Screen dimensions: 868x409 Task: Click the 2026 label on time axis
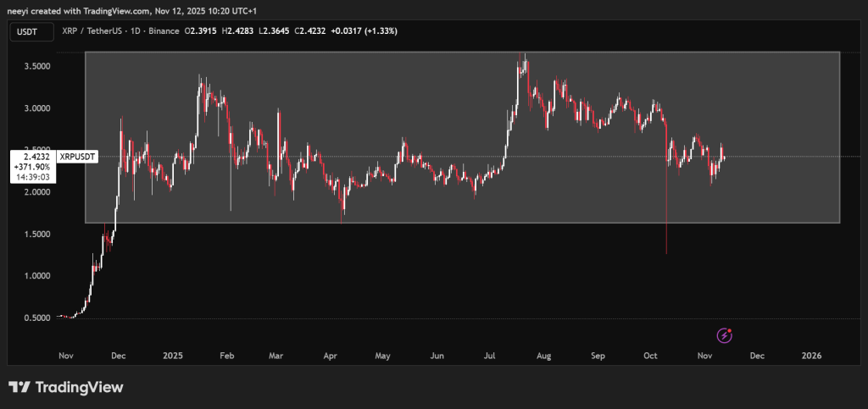812,356
